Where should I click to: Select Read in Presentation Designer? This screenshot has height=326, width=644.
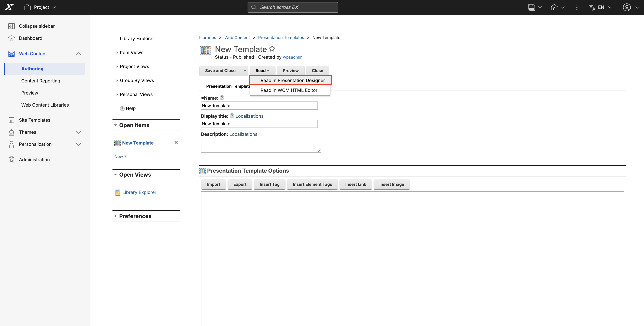click(290, 80)
